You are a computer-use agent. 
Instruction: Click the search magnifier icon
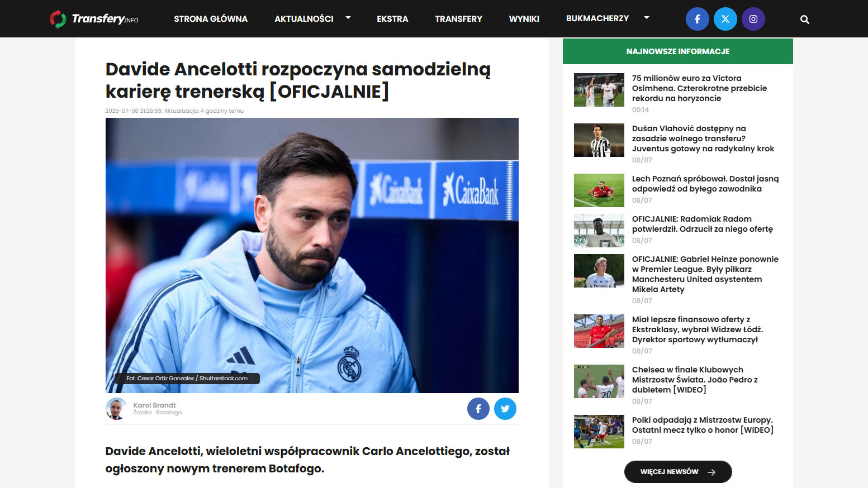coord(804,20)
